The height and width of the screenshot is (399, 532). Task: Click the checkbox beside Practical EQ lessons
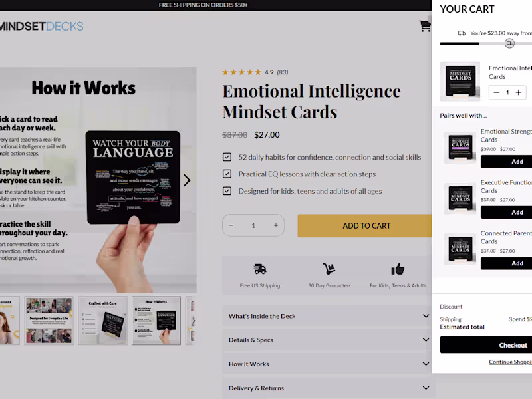pyautogui.click(x=227, y=174)
